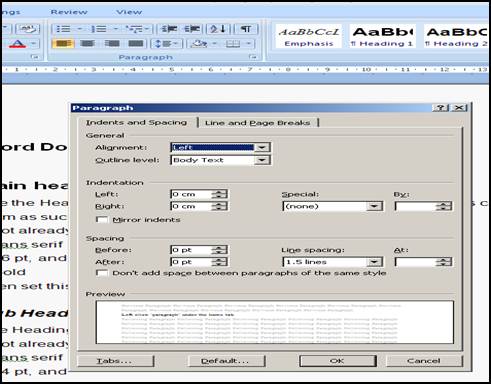The height and width of the screenshot is (384, 491).
Task: Open the Font Color dropdown arrow
Action: 33,44
